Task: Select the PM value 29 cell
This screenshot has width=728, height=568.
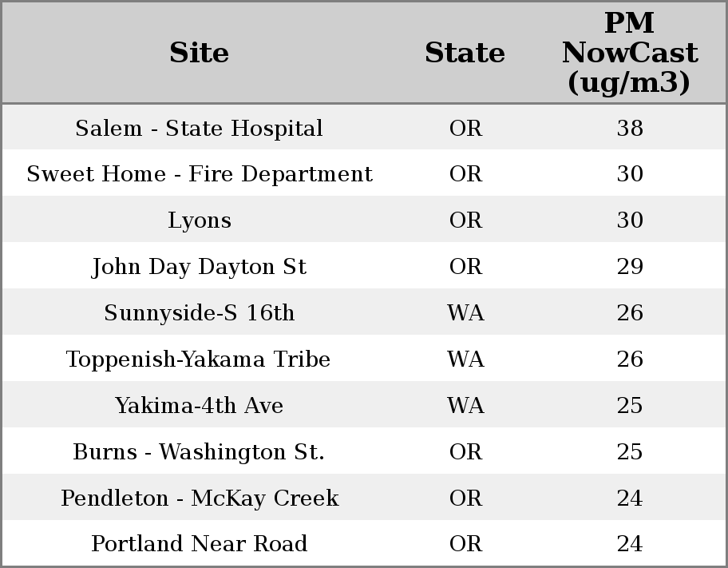Action: [x=630, y=267]
